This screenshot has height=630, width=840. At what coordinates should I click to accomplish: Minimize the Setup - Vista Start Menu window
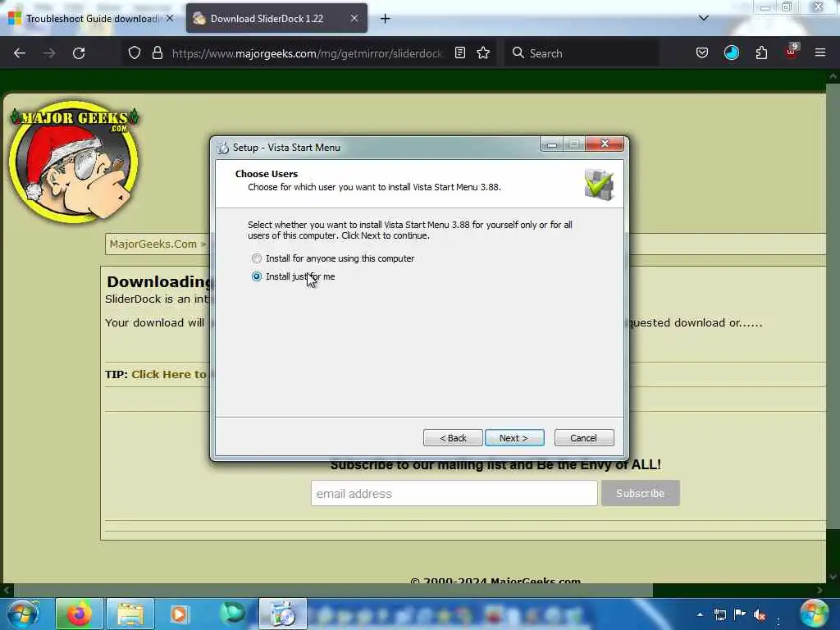click(552, 144)
